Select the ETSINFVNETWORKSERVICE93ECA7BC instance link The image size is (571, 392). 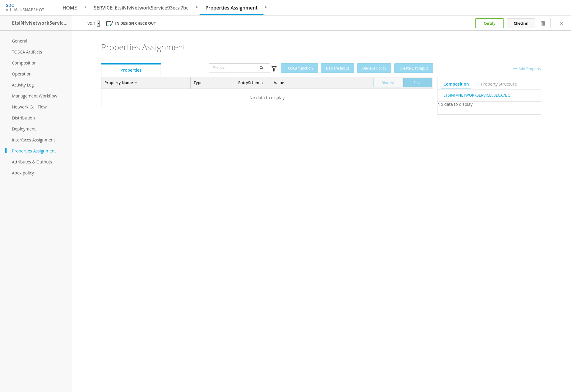[476, 95]
